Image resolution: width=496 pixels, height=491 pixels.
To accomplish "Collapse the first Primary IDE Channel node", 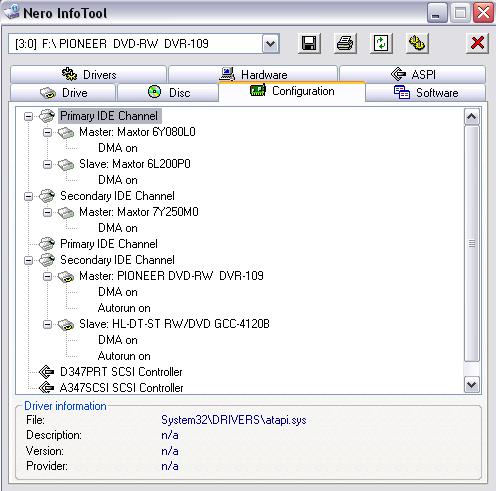I will coord(29,116).
